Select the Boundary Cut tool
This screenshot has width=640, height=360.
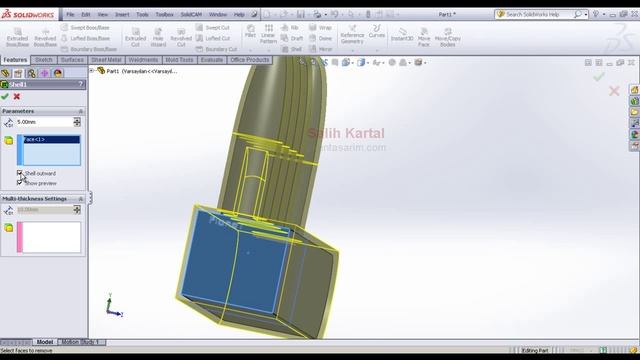(216, 49)
